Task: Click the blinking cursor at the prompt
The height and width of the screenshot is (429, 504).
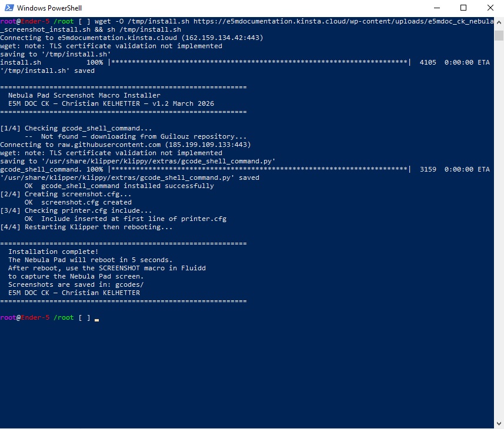Action: click(95, 318)
